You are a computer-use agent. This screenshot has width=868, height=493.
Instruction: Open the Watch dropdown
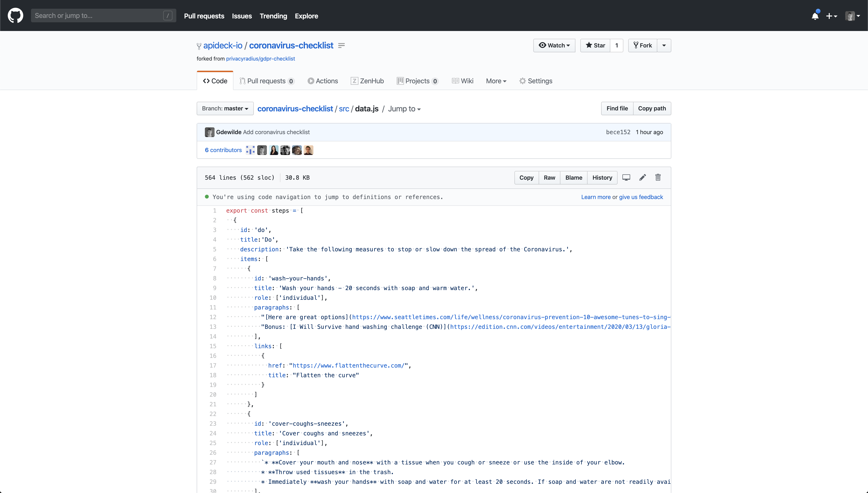(554, 45)
